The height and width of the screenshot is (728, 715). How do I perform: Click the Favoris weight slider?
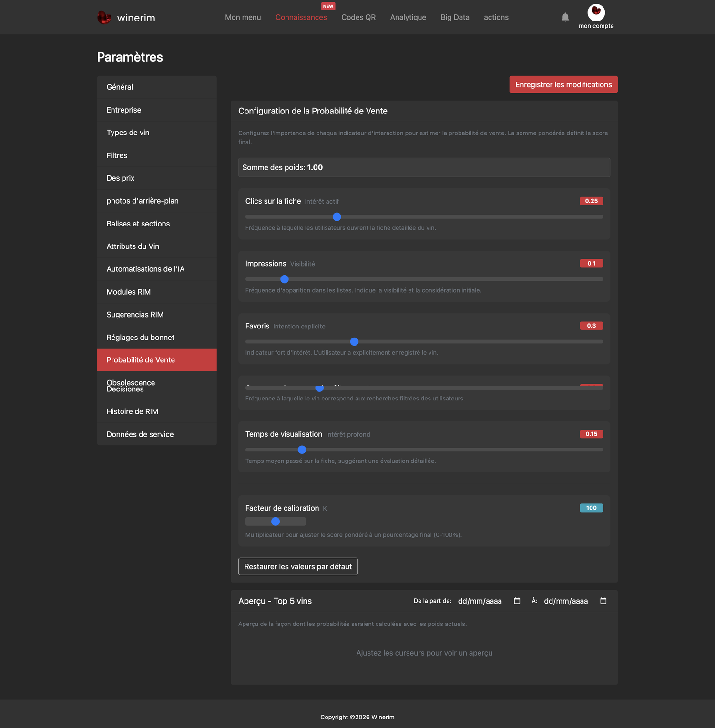[424, 342]
